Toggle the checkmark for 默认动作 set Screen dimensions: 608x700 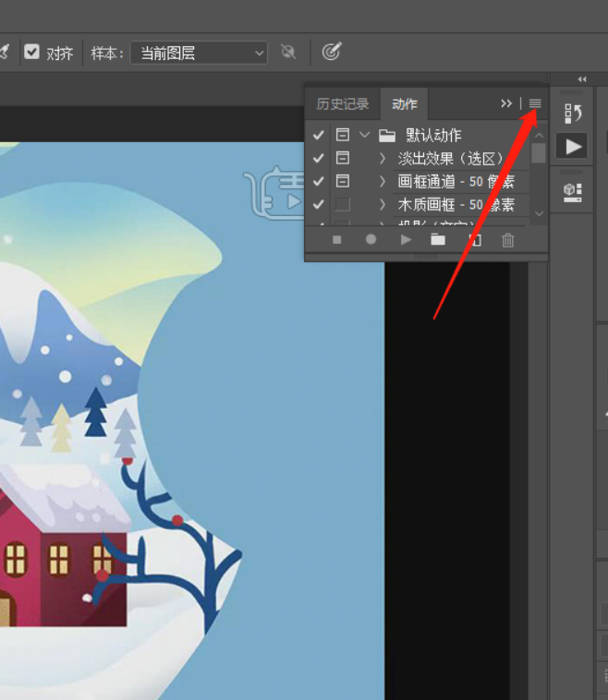click(319, 135)
